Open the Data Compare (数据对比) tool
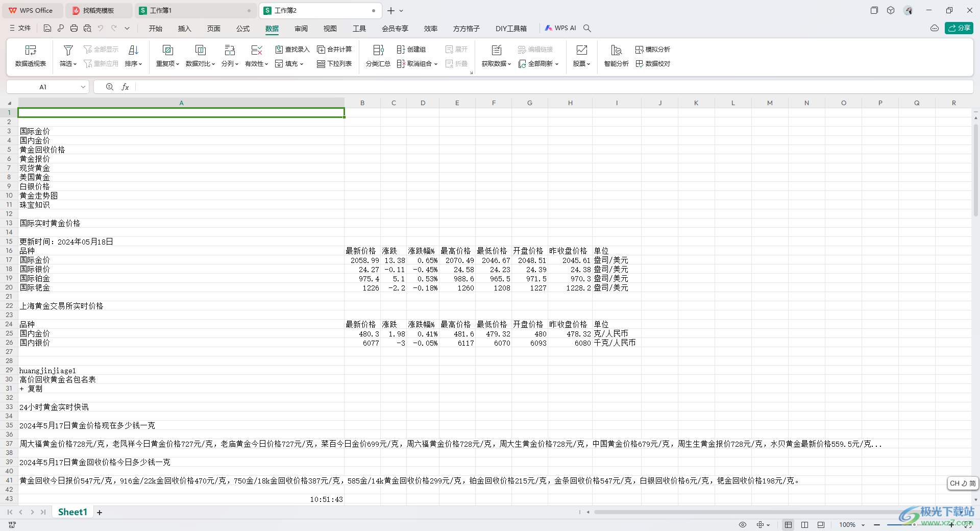Viewport: 980px width, 531px height. tap(200, 56)
